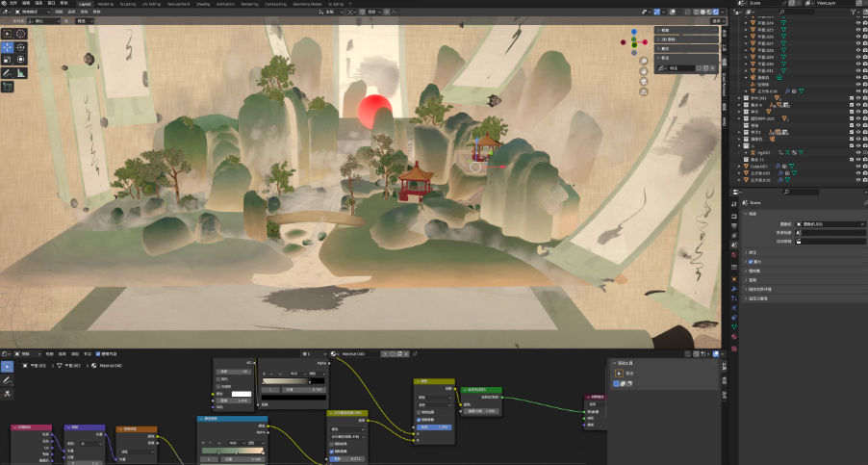Click the color ramp gradient bar
Image resolution: width=868 pixels, height=465 pixels.
pyautogui.click(x=287, y=382)
